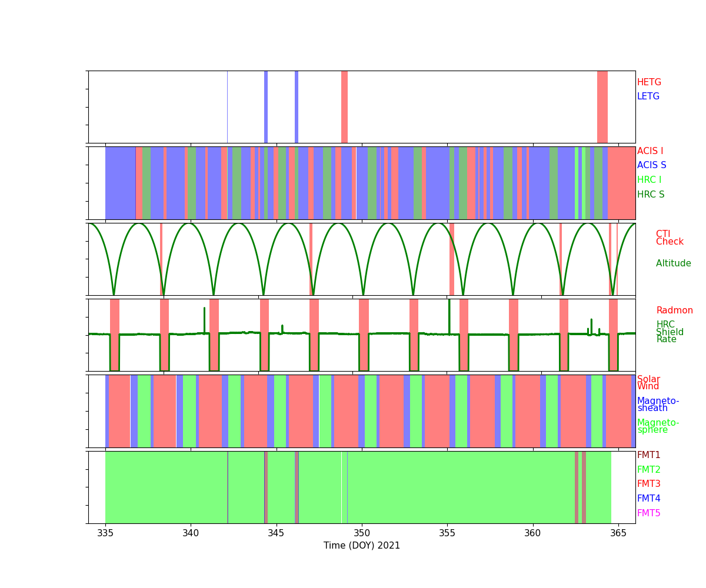
Task: Click the HRC S legend label
Action: coord(650,195)
